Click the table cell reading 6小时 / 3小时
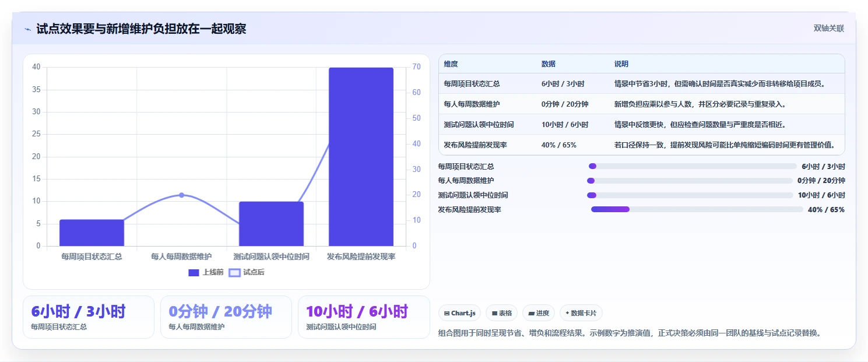 coord(563,84)
